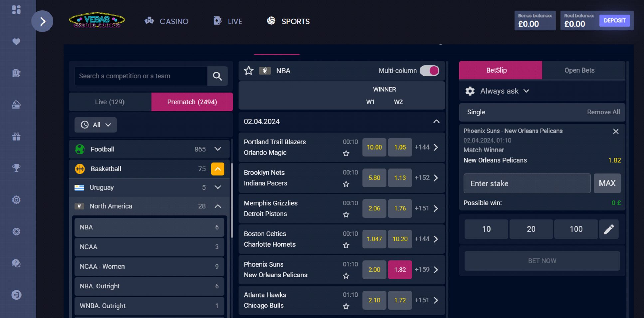Collapse the 02.04.2024 date group
The width and height of the screenshot is (644, 318).
[436, 122]
